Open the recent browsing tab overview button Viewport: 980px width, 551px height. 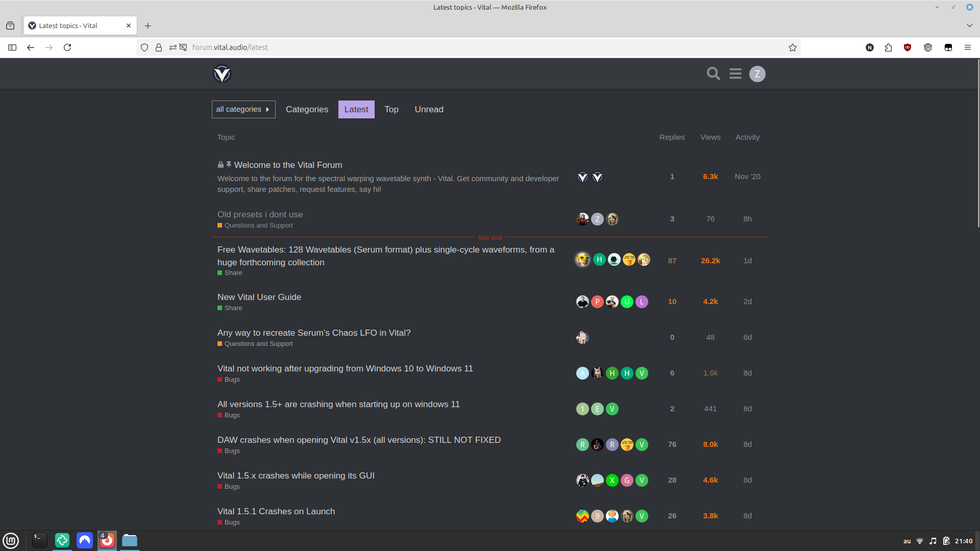click(x=10, y=26)
